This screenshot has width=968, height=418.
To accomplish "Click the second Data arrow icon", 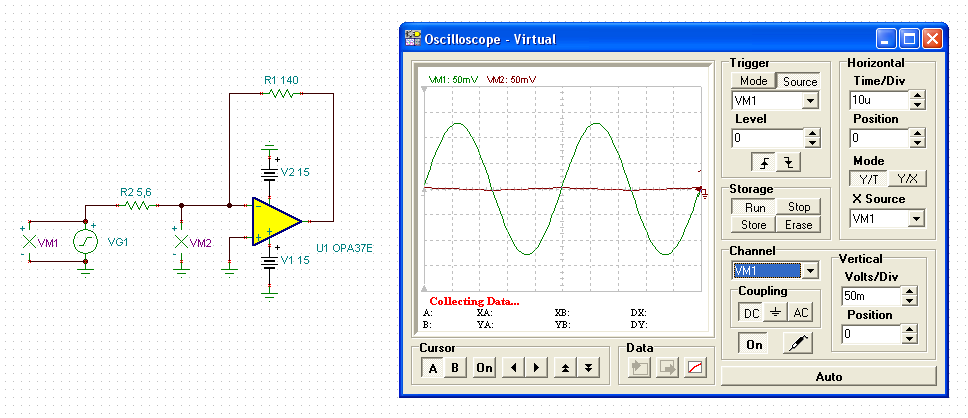I will (667, 369).
